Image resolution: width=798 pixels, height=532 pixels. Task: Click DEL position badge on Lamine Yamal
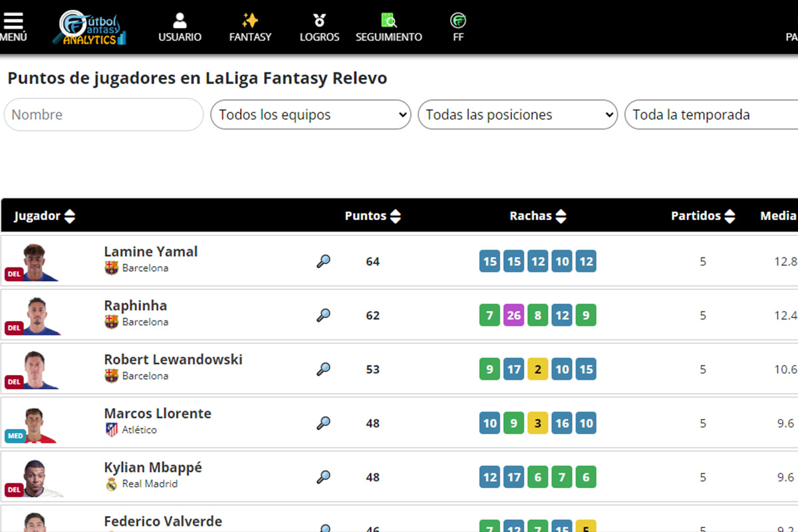tap(14, 273)
